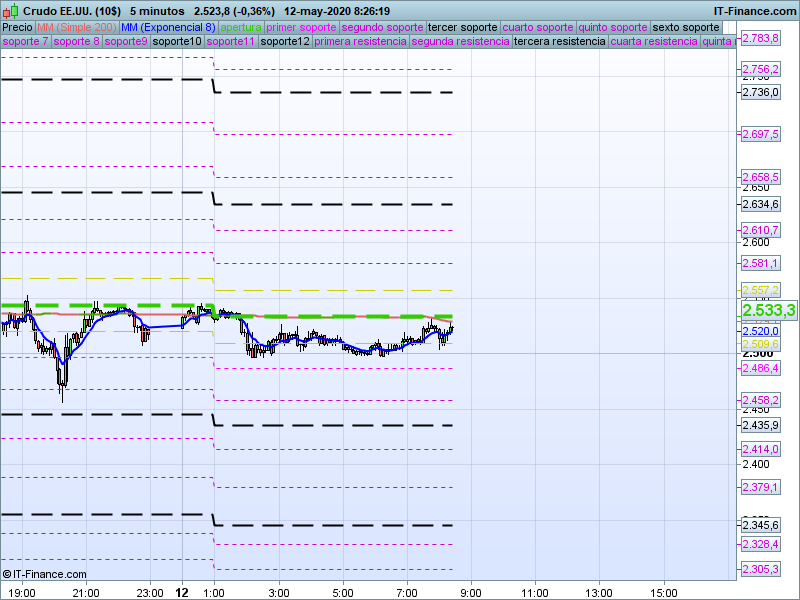Select the 2.520,0 blue price tag
800x600 pixels.
(x=760, y=331)
